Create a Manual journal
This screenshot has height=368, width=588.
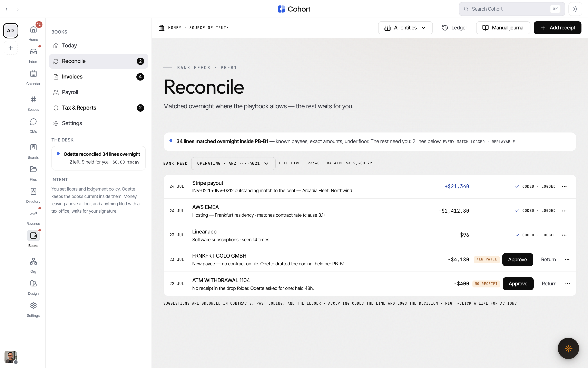pyautogui.click(x=503, y=28)
